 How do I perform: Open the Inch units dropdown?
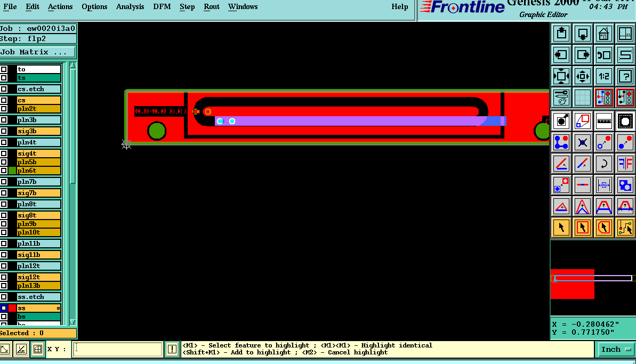[615, 350]
